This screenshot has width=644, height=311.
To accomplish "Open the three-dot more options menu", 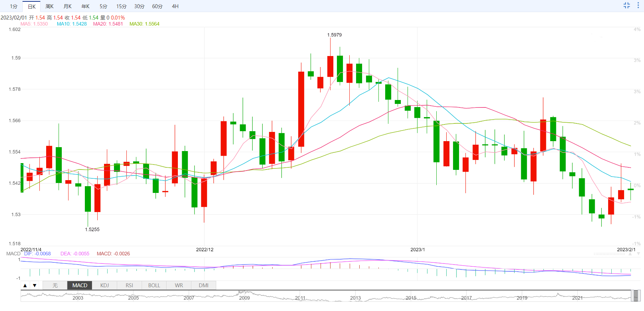I will tap(638, 5).
